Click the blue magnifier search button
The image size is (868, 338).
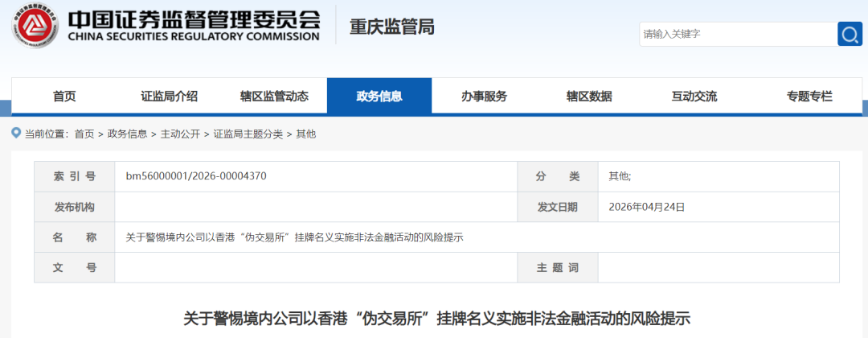850,35
